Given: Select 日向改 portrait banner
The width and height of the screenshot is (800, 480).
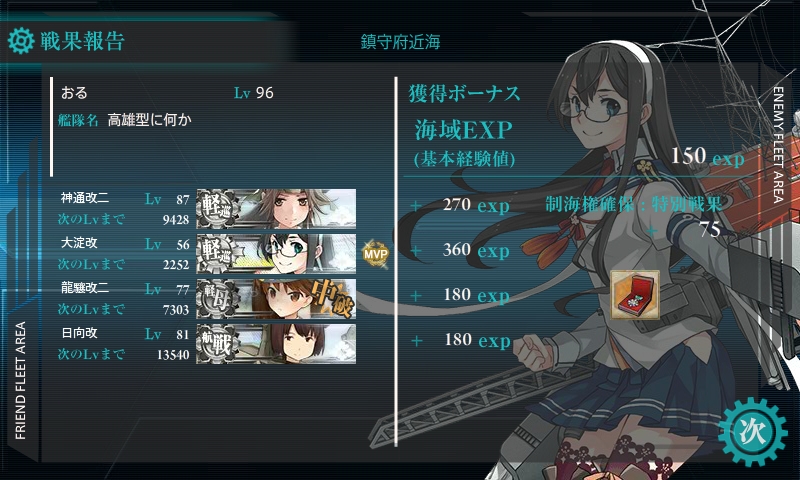Looking at the screenshot, I should [x=276, y=343].
